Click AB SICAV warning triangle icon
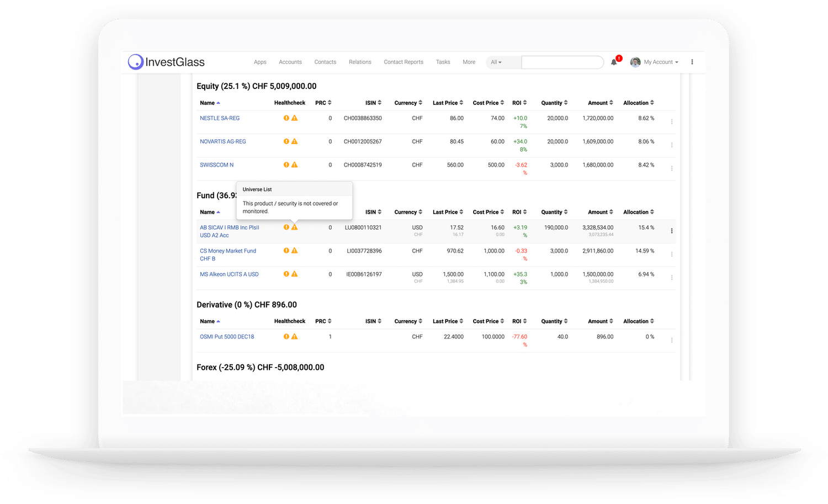This screenshot has width=828, height=504. click(295, 227)
